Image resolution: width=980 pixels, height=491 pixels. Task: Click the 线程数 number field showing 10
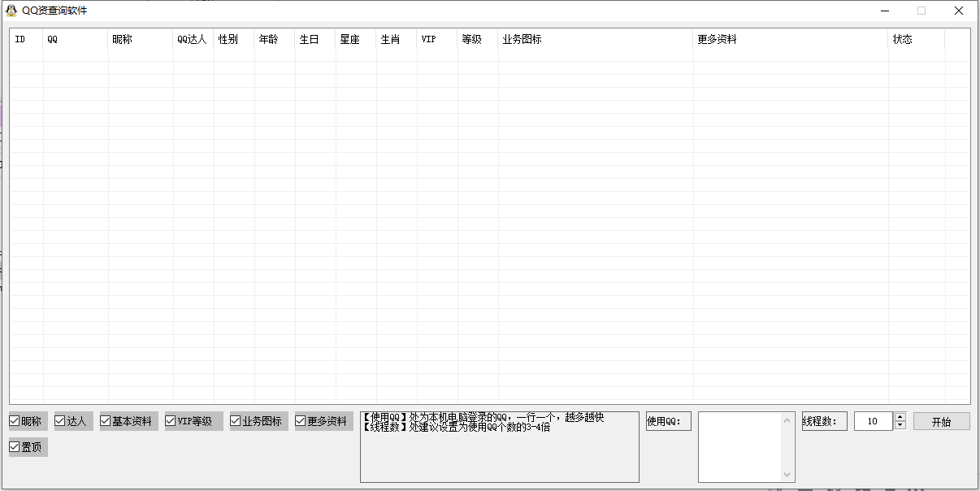(874, 421)
